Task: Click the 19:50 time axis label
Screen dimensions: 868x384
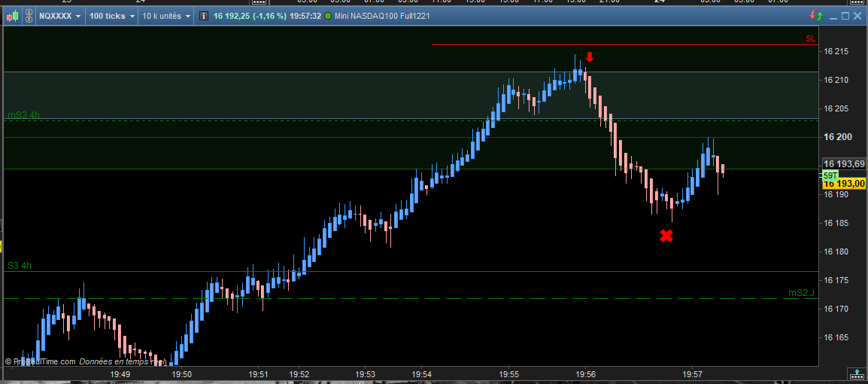Action: click(182, 374)
